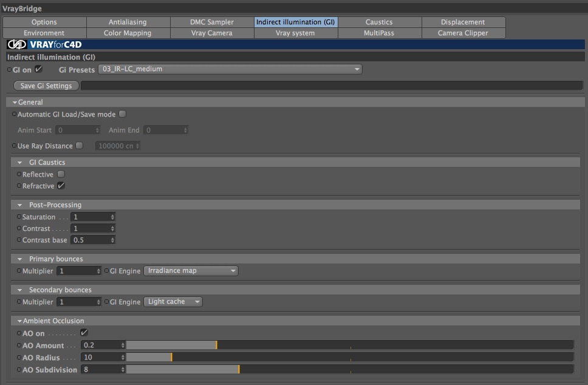Click the animation dot next to Saturation

pyautogui.click(x=19, y=217)
